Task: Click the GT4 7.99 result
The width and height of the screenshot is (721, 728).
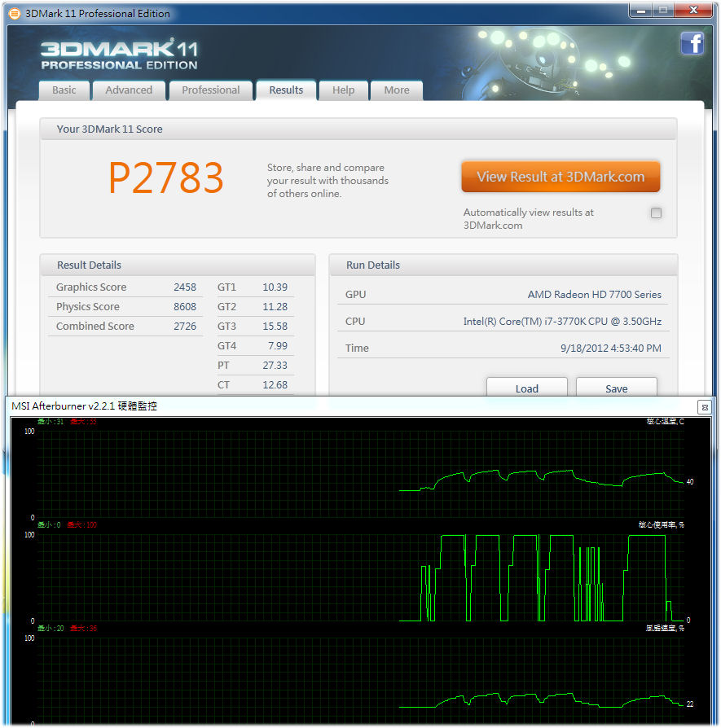Action: pyautogui.click(x=254, y=345)
